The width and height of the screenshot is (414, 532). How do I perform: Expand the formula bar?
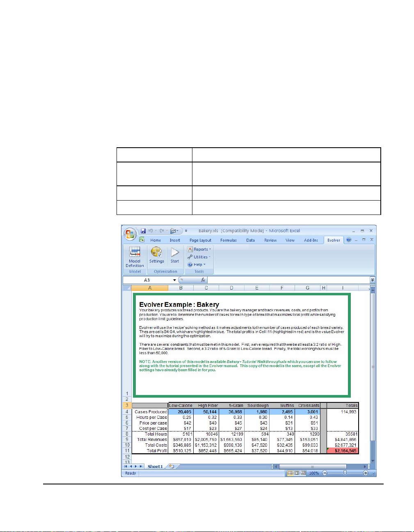point(372,280)
